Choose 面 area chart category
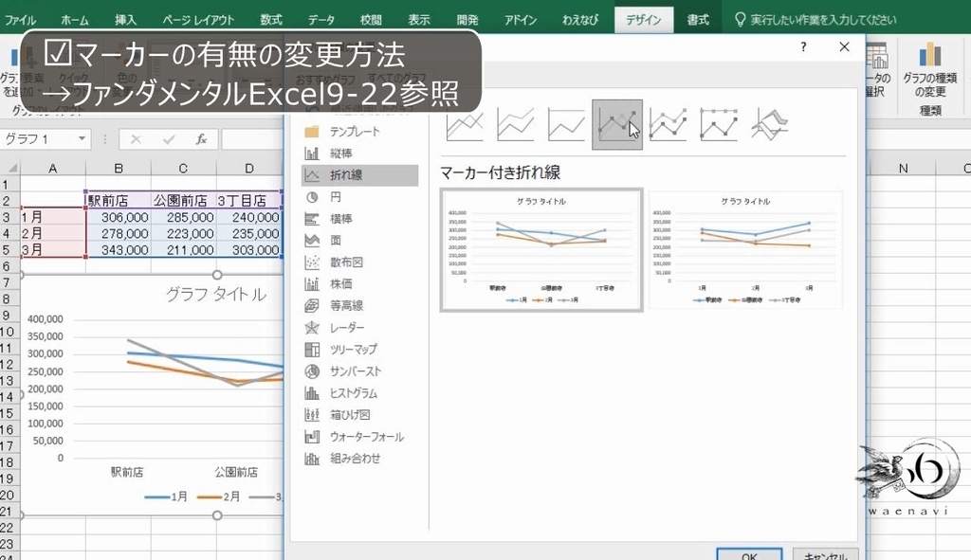The height and width of the screenshot is (560, 971). [x=359, y=240]
